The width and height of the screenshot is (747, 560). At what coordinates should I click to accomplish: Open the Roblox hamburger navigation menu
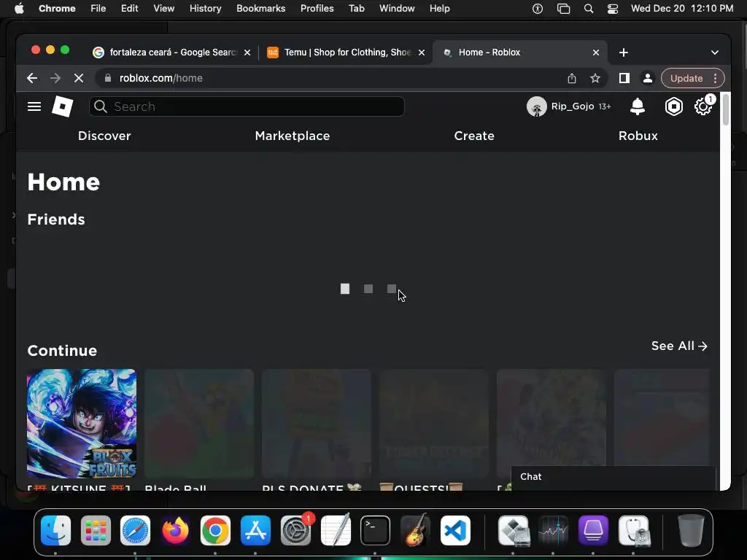(x=34, y=106)
